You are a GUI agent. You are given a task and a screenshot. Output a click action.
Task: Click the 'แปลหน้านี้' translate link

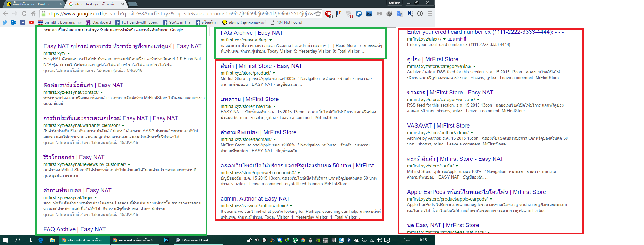(x=457, y=39)
